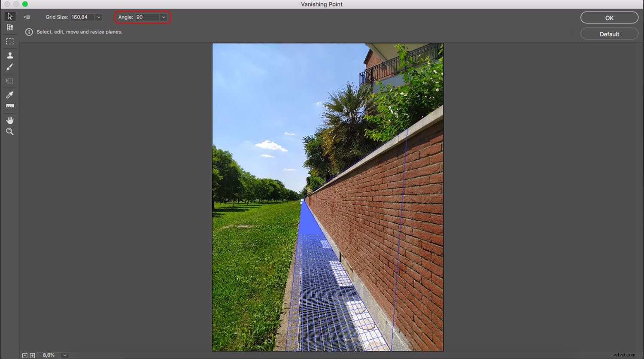Decrease zoom with the minus button
644x359 pixels.
point(25,355)
